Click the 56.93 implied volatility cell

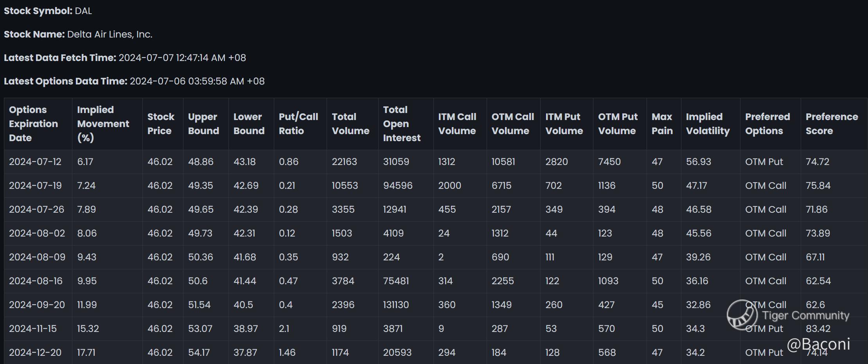[699, 162]
